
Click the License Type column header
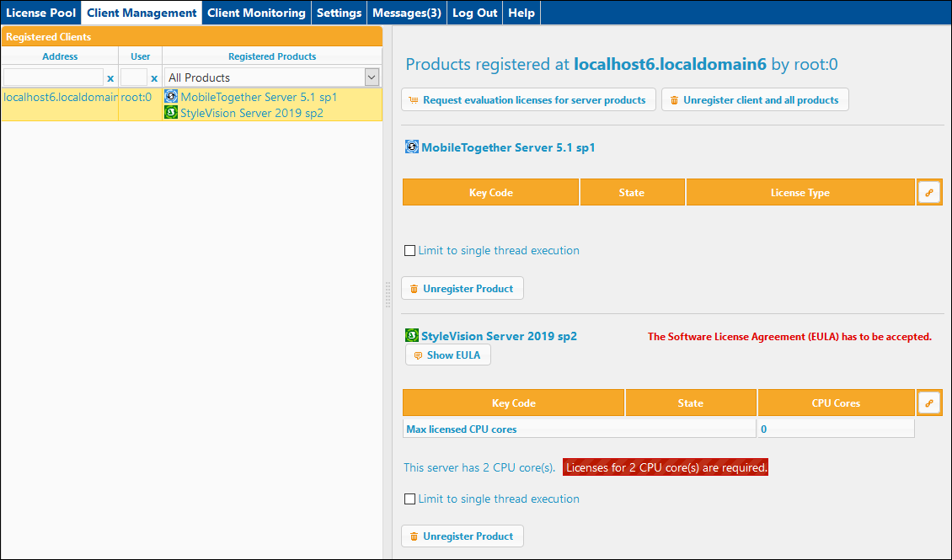800,192
